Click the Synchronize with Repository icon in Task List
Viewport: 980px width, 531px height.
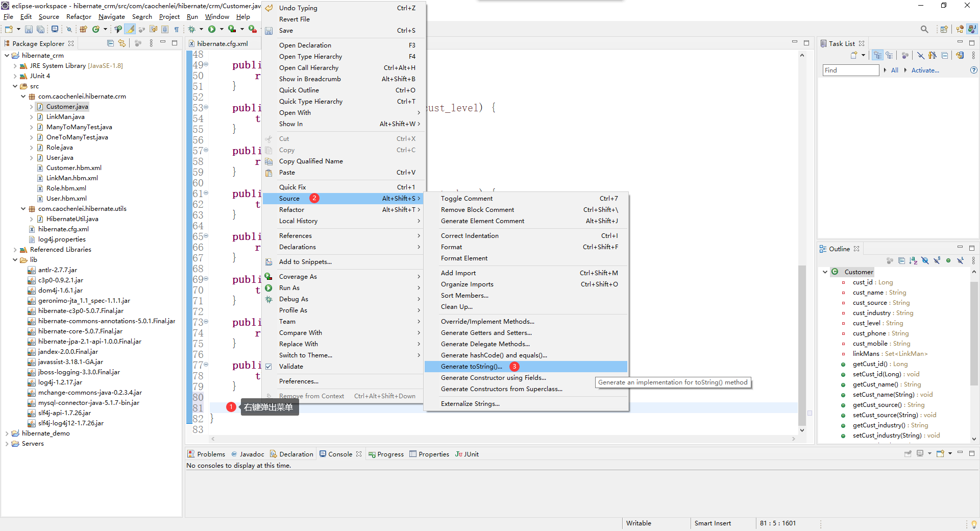tap(960, 56)
